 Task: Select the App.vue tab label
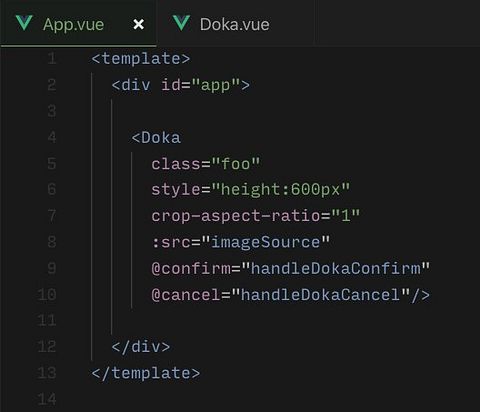coord(73,25)
